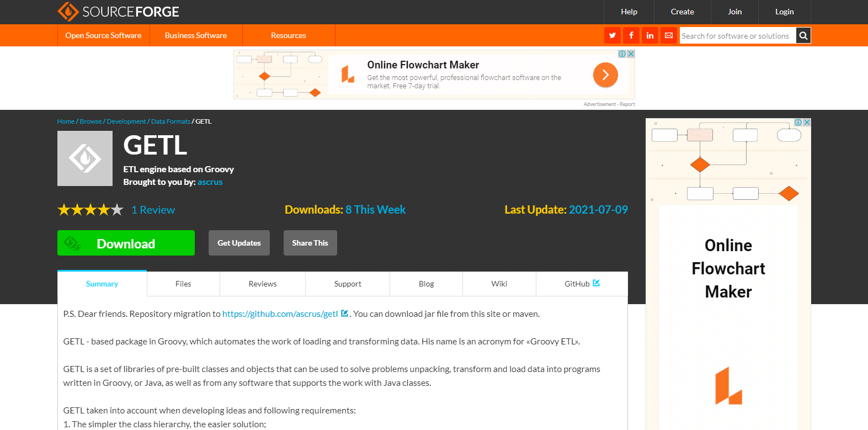Open the Data Formats breadcrumb link
This screenshot has width=868, height=430.
pyautogui.click(x=171, y=121)
